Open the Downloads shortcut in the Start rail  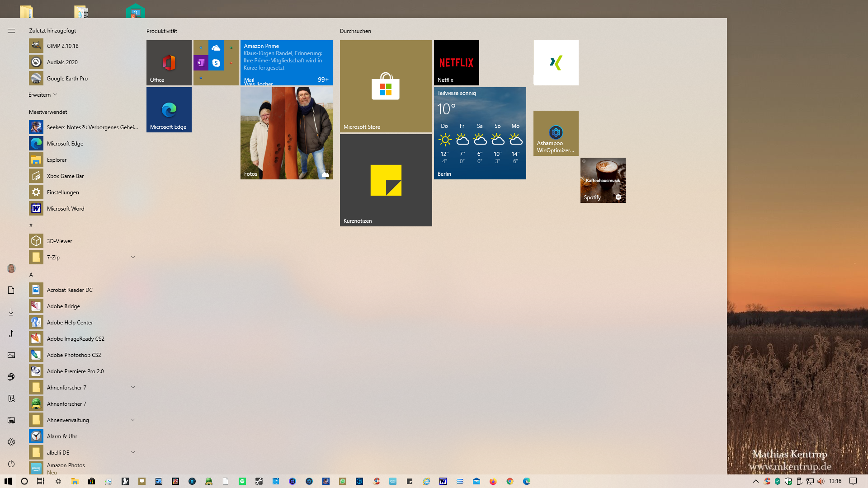point(11,312)
